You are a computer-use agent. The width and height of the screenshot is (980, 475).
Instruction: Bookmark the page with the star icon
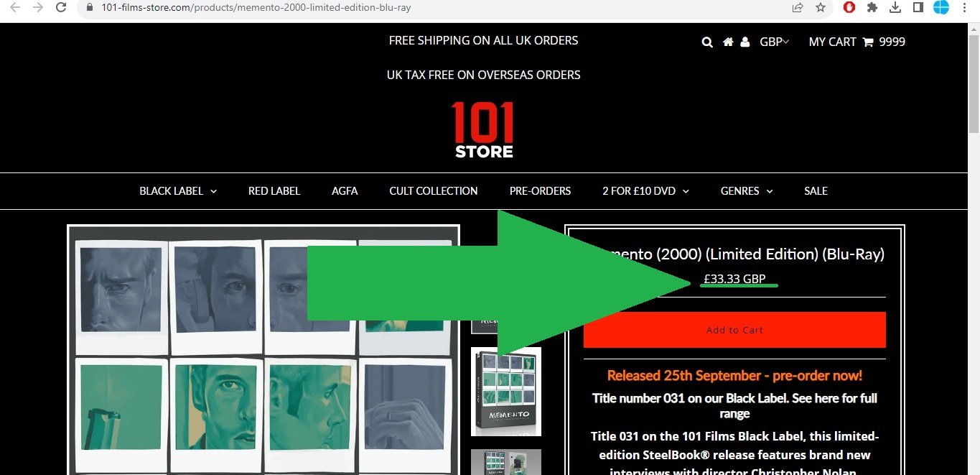point(821,7)
